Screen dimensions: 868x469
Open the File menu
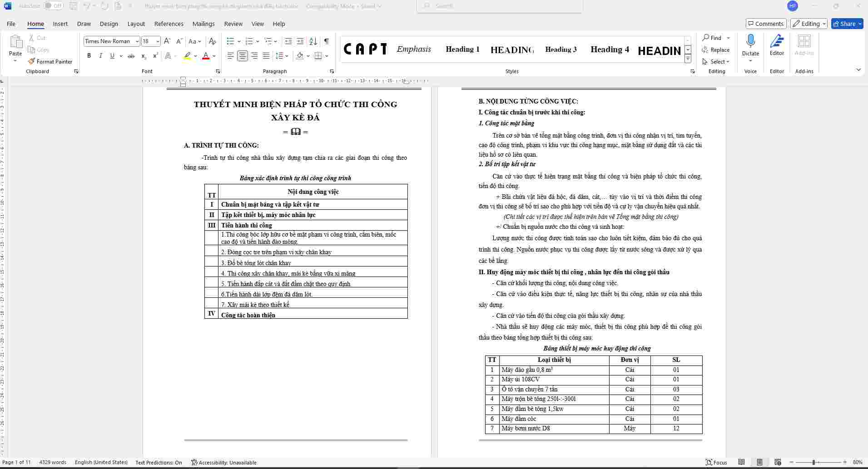[x=11, y=24]
